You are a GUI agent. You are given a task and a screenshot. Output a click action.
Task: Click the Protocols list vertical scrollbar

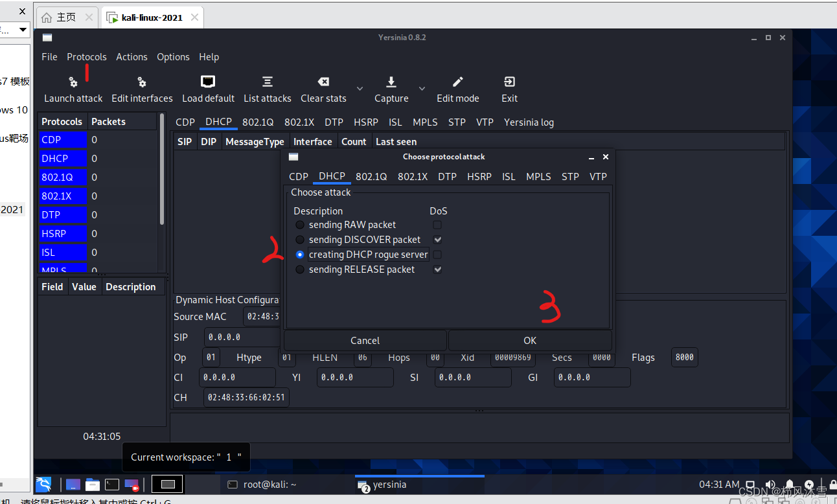tap(161, 170)
